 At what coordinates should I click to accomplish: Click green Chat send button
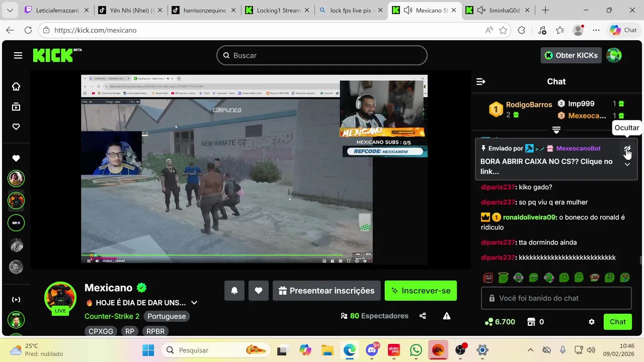[617, 322]
